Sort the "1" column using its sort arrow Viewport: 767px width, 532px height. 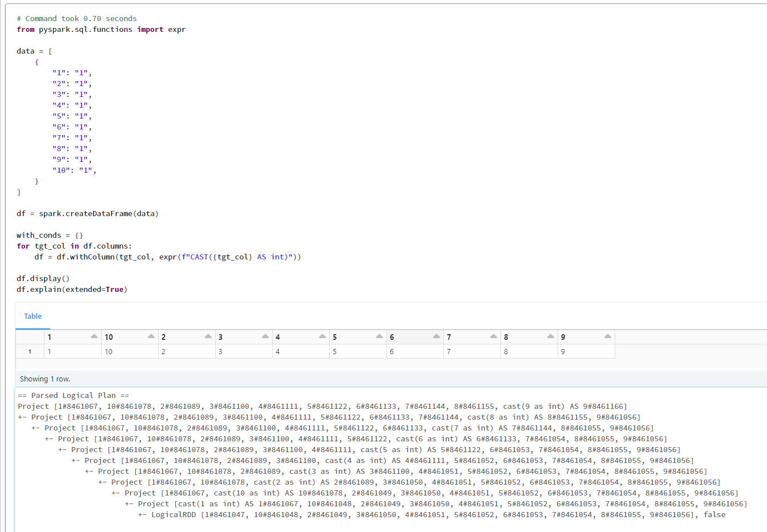tap(93, 336)
